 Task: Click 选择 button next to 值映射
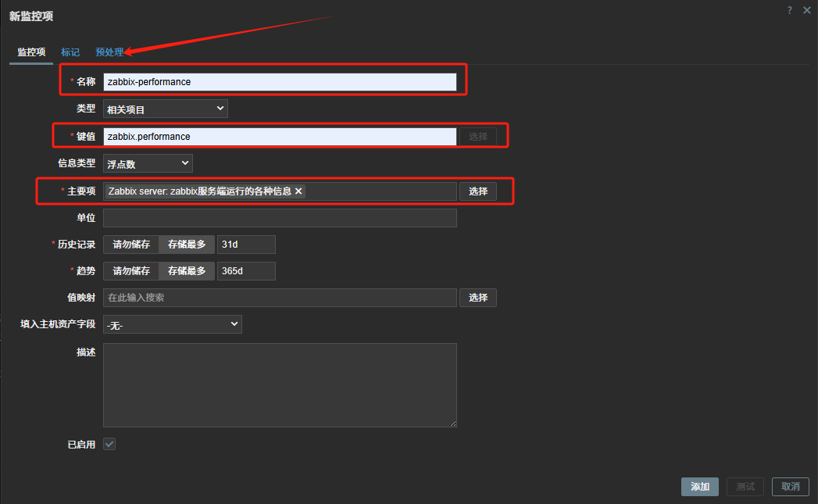click(x=478, y=298)
